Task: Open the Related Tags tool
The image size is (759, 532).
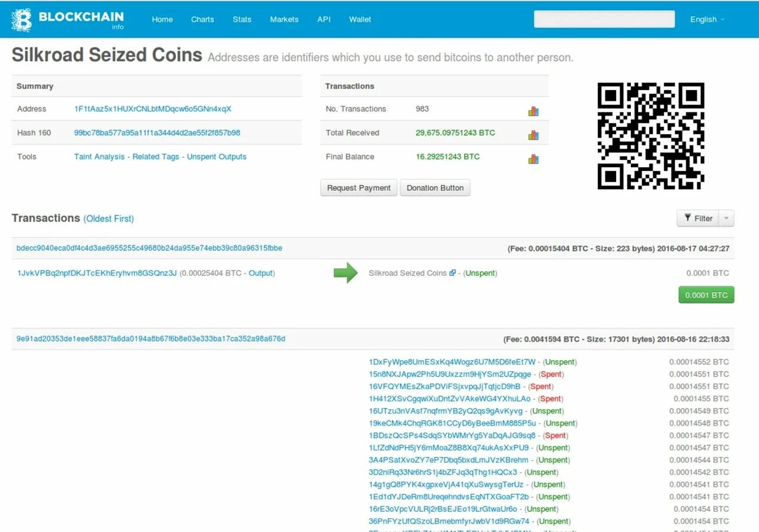Action: 155,157
